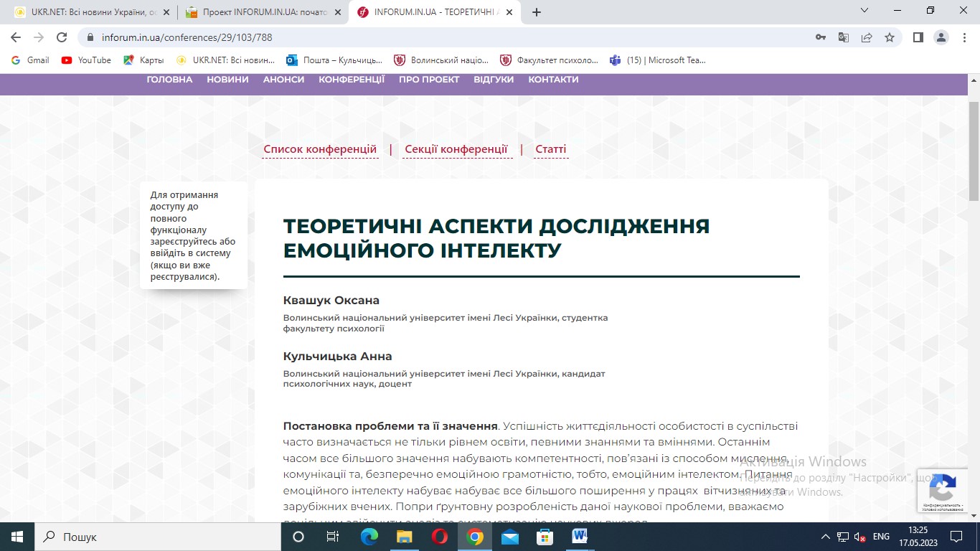Switch to the UKR.NET browser tab
The image size is (980, 551).
pyautogui.click(x=86, y=11)
